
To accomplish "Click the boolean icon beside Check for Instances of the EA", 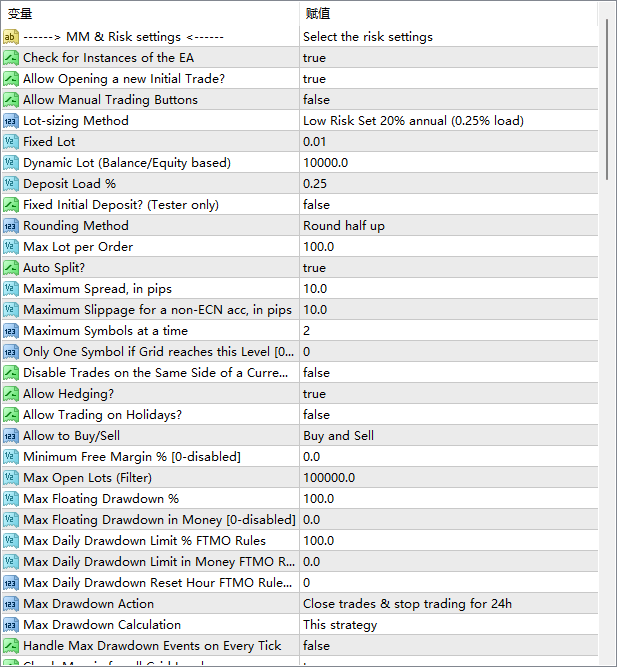I will [11, 58].
